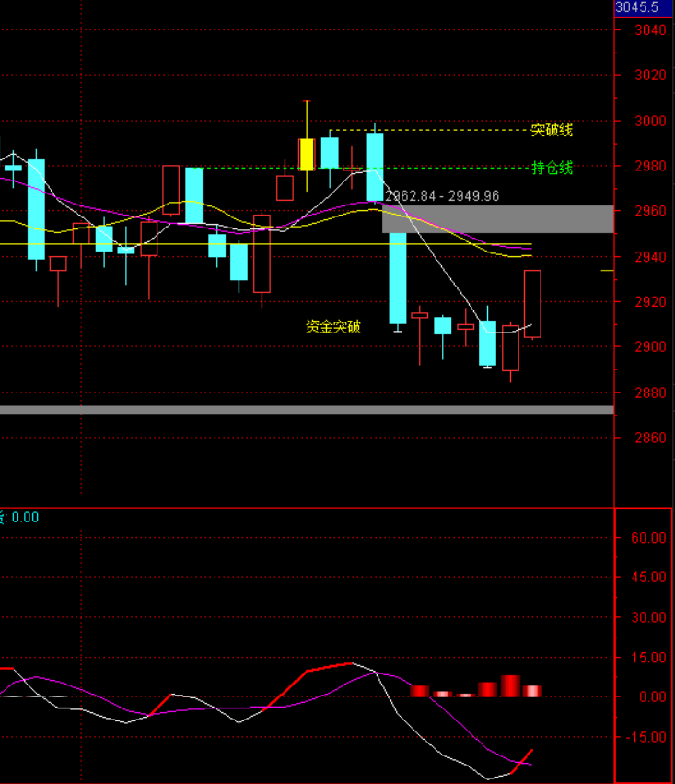Click the 60.00 indicator axis label
The width and height of the screenshot is (675, 784).
click(649, 538)
